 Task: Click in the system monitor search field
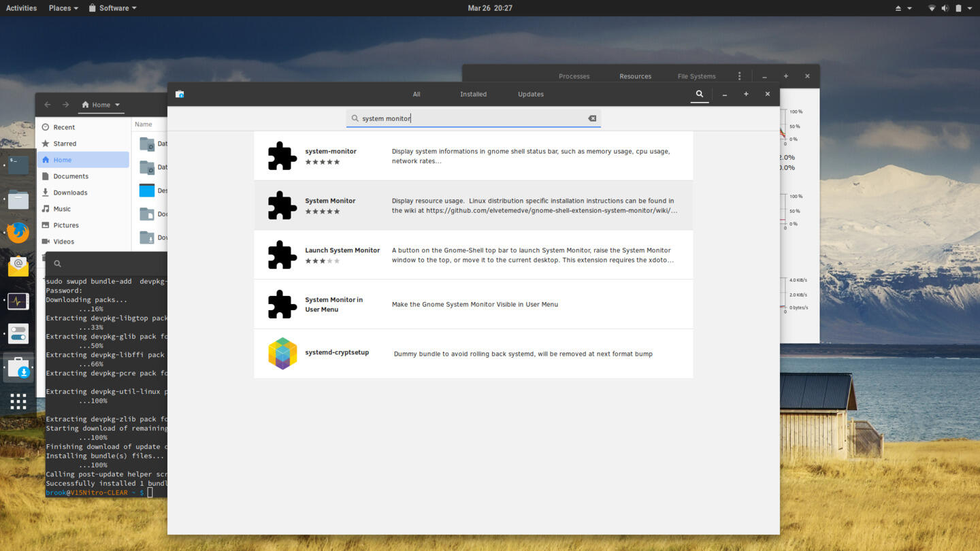point(473,118)
